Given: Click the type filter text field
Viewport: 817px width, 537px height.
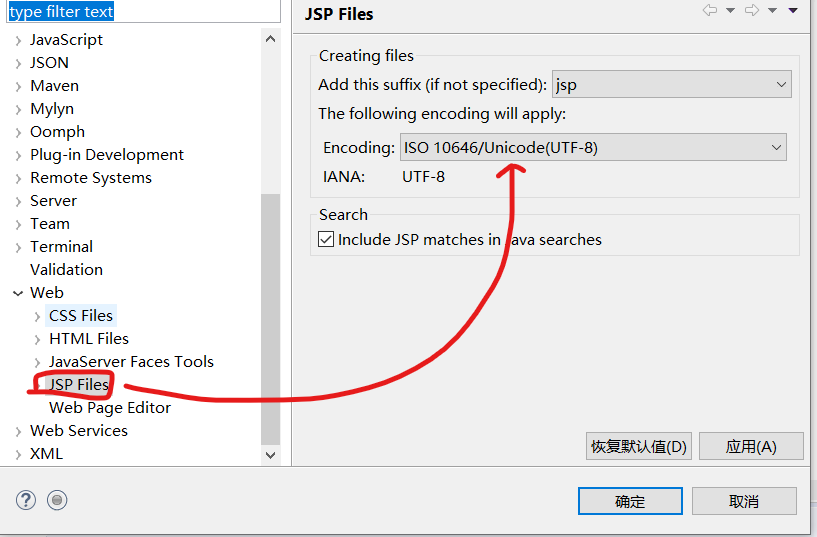Looking at the screenshot, I should 143,11.
